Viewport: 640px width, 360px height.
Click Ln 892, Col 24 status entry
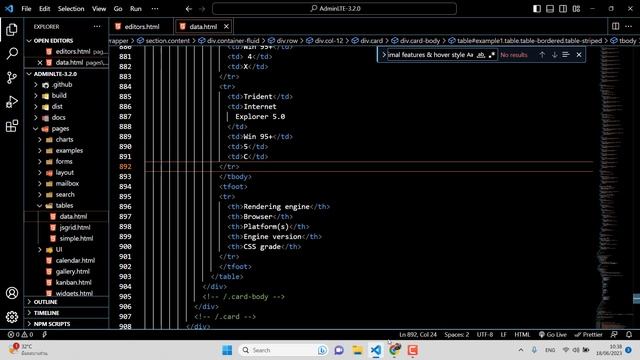coord(418,335)
